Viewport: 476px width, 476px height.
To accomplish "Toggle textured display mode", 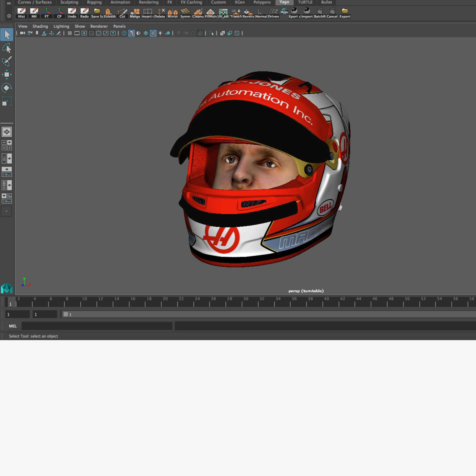I will tap(153, 33).
